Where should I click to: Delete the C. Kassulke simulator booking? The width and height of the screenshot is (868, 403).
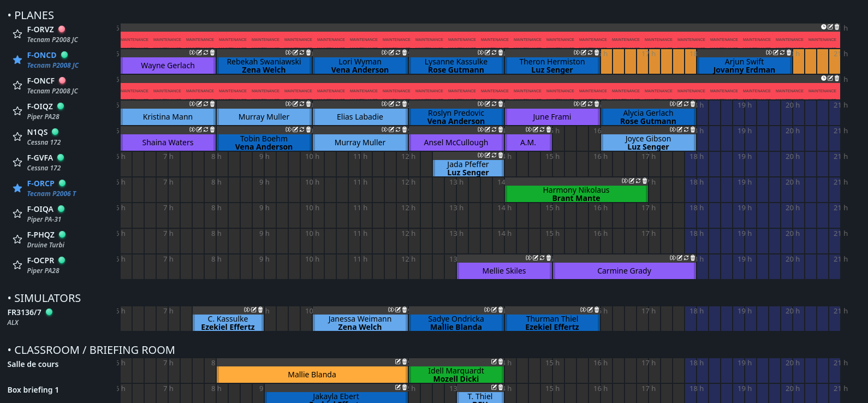260,310
